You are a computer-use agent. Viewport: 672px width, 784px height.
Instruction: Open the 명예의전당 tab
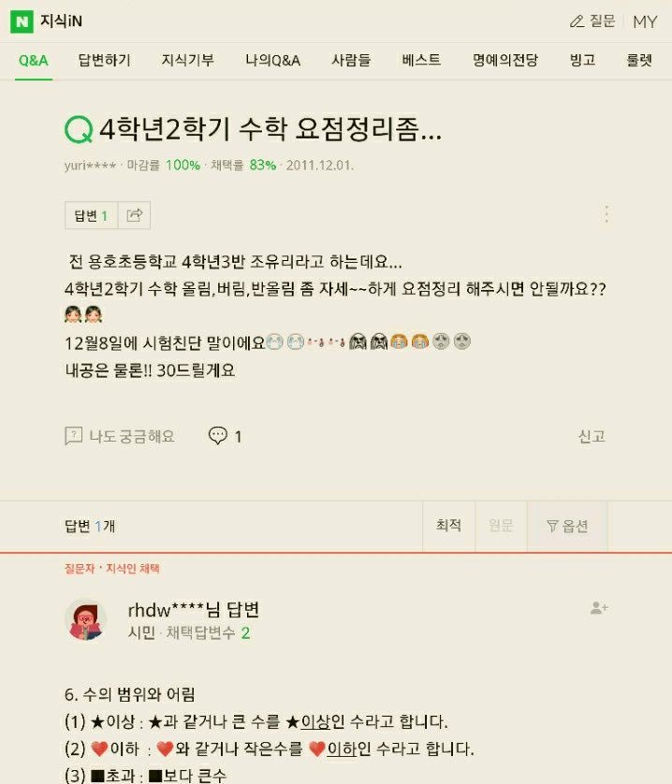(505, 61)
